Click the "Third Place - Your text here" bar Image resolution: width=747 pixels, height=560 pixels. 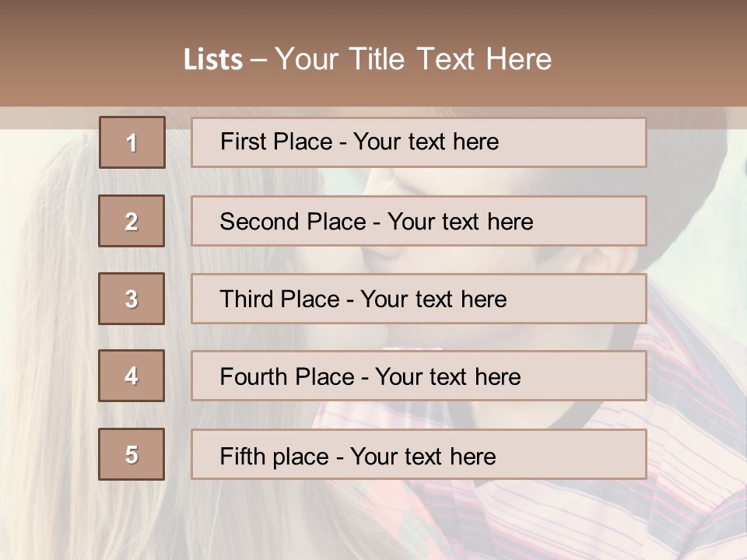pyautogui.click(x=419, y=299)
